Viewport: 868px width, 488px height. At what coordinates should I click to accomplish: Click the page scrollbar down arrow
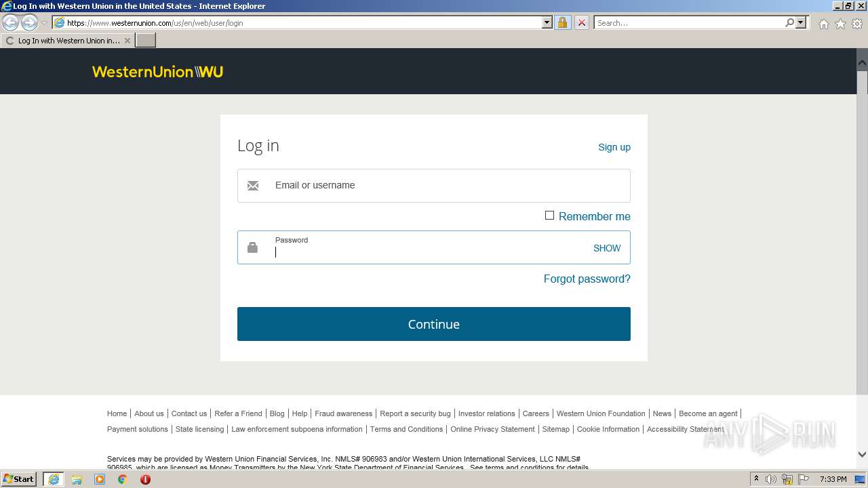click(862, 455)
